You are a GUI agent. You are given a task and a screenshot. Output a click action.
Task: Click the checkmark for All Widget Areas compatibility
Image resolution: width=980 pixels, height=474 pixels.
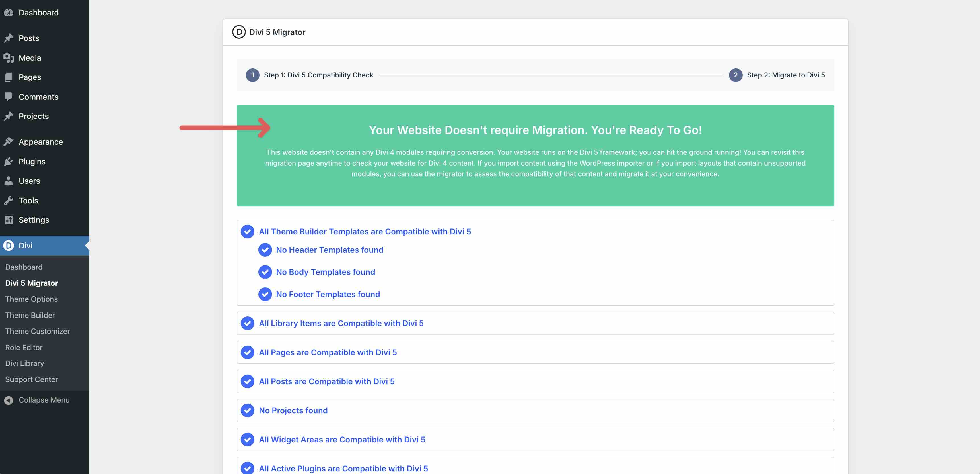(x=248, y=439)
